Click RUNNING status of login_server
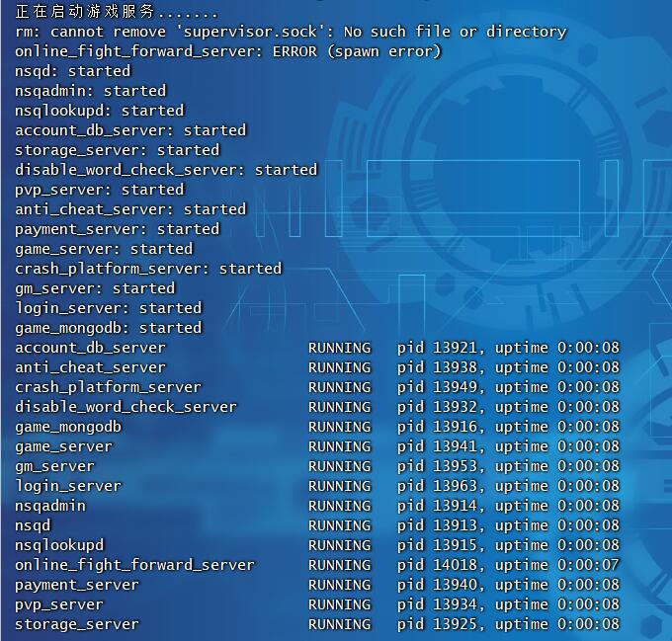Image resolution: width=672 pixels, height=641 pixels. (x=340, y=486)
